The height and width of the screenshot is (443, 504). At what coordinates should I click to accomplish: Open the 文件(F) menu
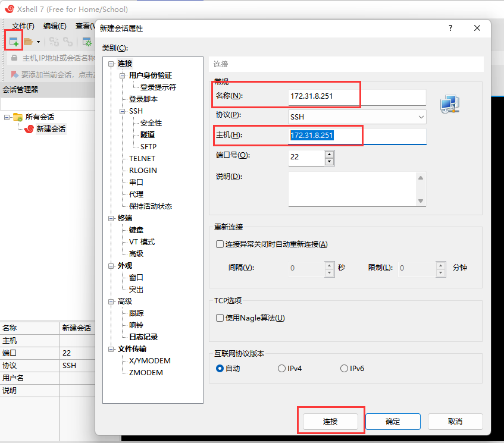click(x=23, y=26)
